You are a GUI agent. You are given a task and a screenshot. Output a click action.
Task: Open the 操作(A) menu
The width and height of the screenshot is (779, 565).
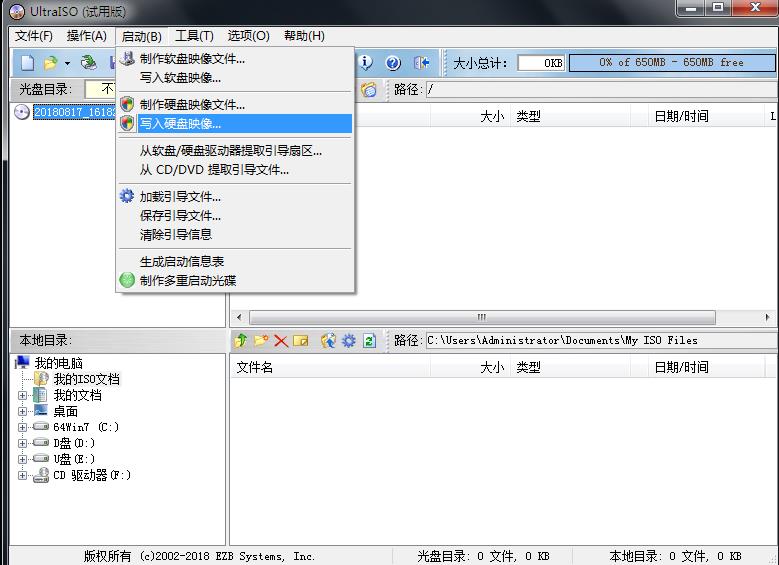pos(86,36)
